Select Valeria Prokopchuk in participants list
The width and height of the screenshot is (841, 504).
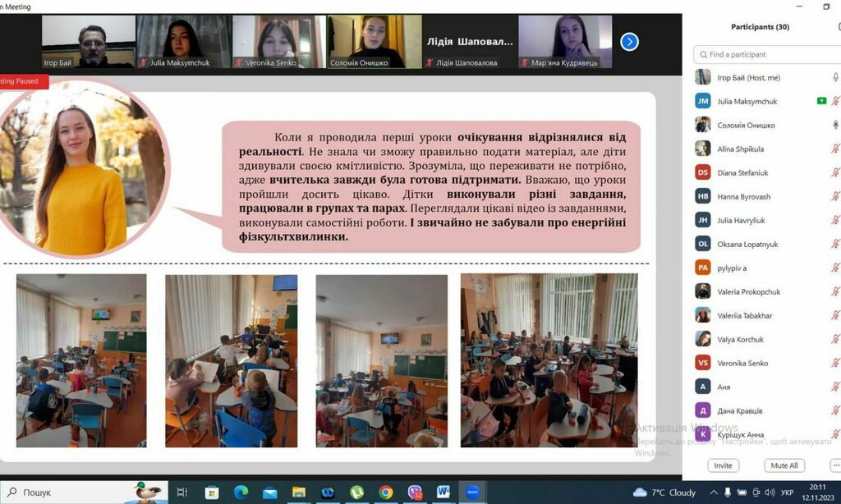[749, 291]
